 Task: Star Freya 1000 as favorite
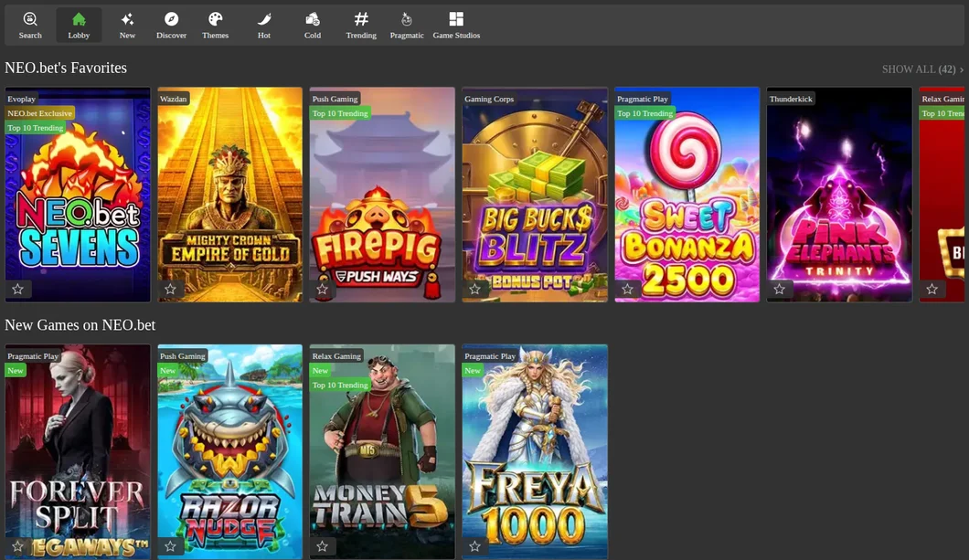pyautogui.click(x=474, y=546)
